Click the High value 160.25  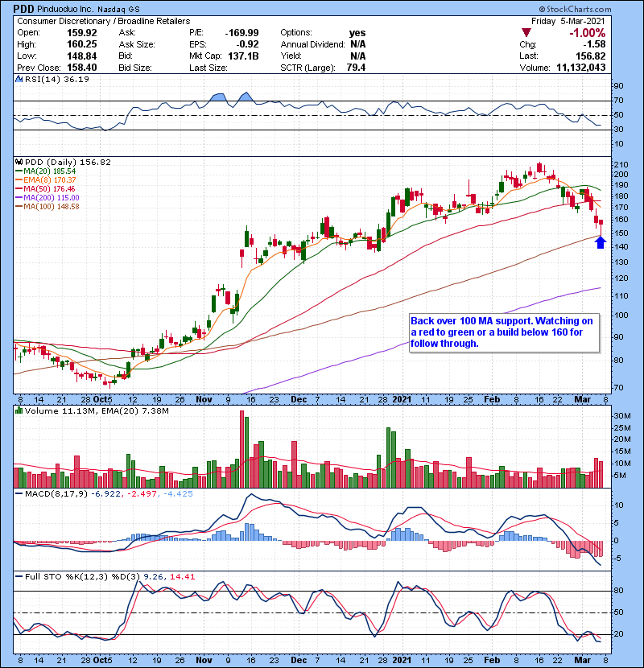click(x=82, y=44)
